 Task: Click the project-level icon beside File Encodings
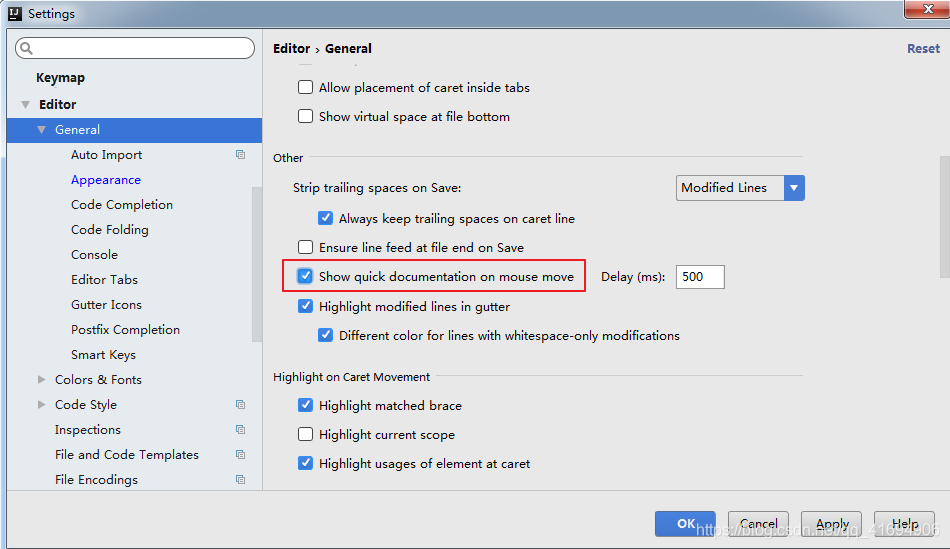(241, 479)
